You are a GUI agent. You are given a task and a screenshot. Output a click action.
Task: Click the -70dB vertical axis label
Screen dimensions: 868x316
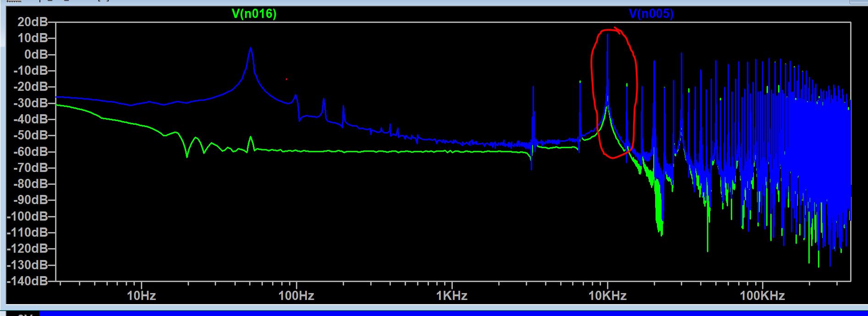30,167
